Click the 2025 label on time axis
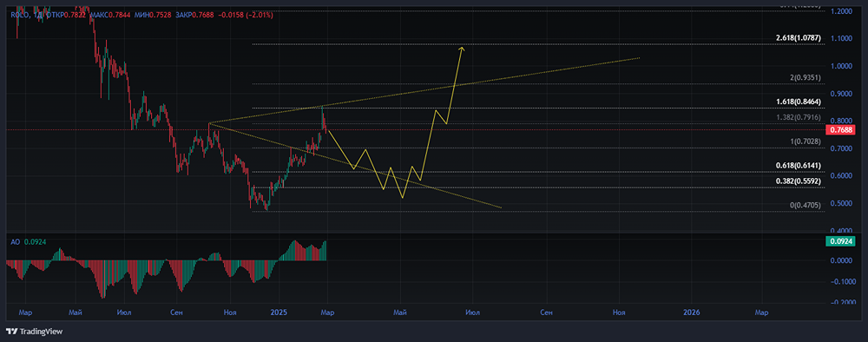The width and height of the screenshot is (868, 342). [279, 312]
